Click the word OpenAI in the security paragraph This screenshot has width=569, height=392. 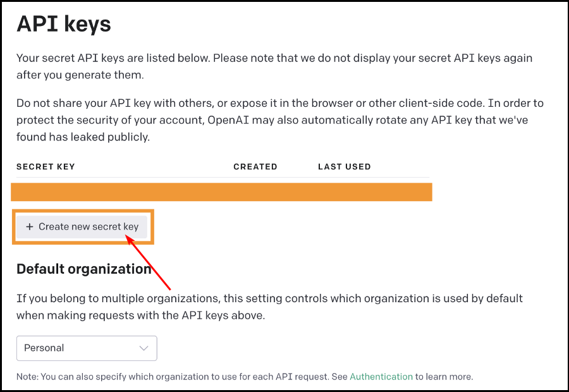(x=228, y=120)
